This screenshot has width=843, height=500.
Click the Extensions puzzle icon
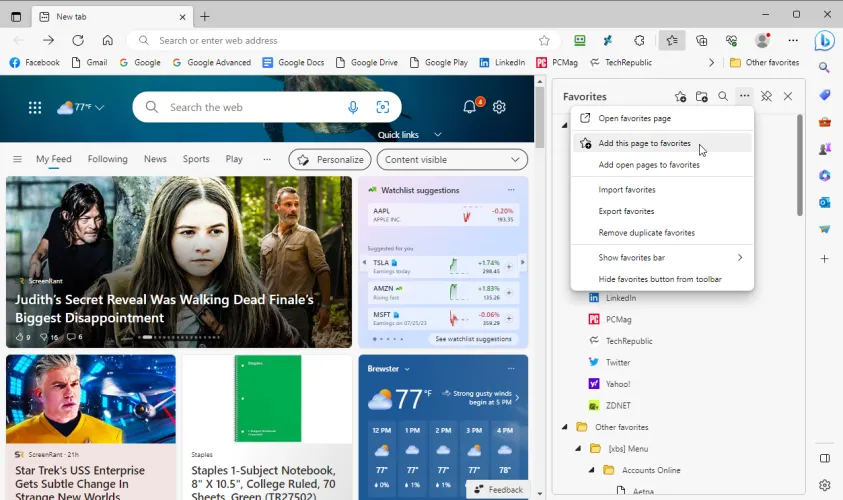pyautogui.click(x=640, y=41)
